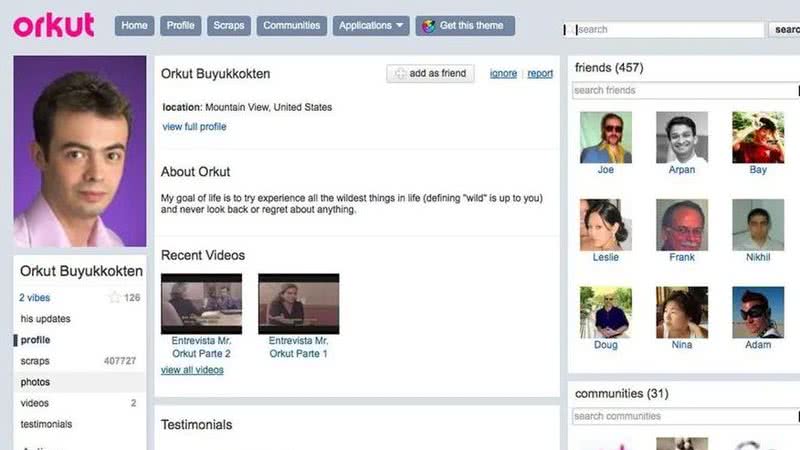Click the add as friend button

point(430,73)
